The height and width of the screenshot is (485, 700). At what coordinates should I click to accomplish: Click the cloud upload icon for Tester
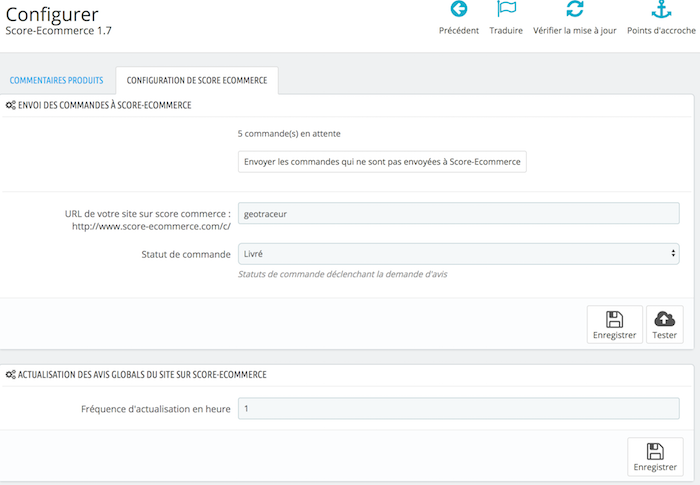pos(664,319)
